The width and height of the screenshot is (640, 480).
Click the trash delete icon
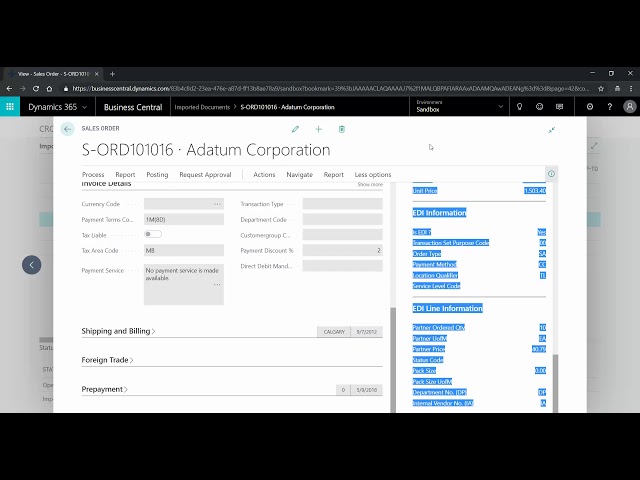[x=342, y=129]
